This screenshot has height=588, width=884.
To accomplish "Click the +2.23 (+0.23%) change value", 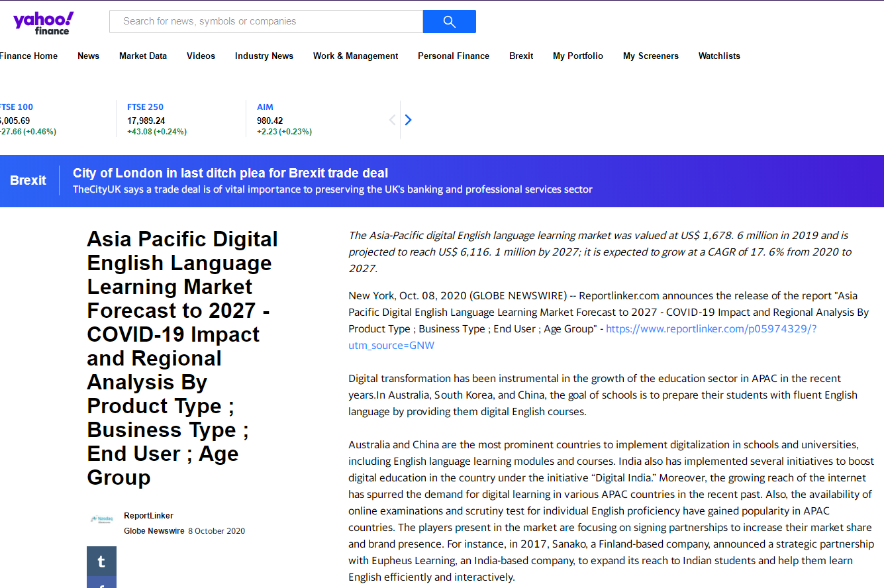I will (x=284, y=132).
